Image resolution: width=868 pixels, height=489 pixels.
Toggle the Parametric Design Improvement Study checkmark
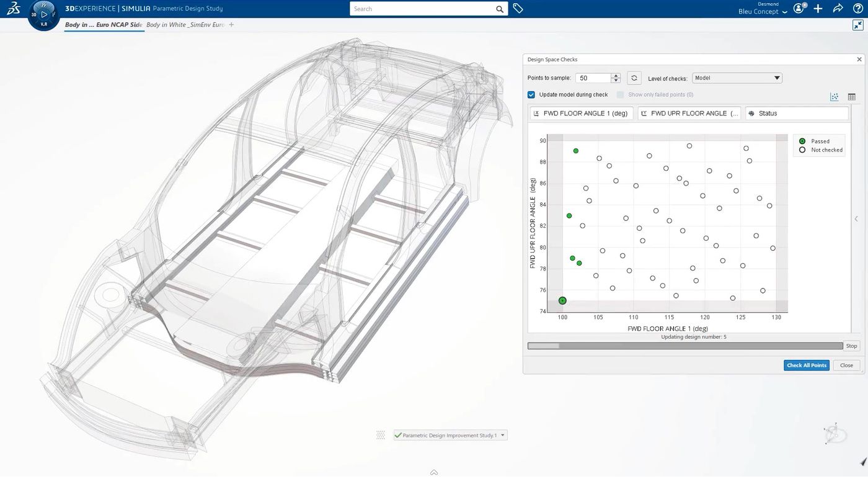point(397,435)
